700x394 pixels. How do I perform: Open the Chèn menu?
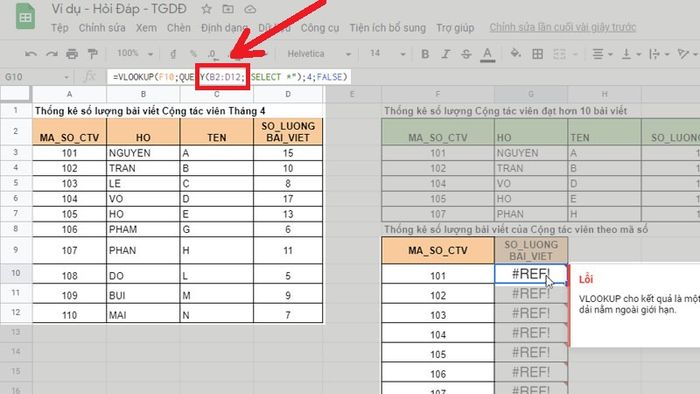(179, 28)
